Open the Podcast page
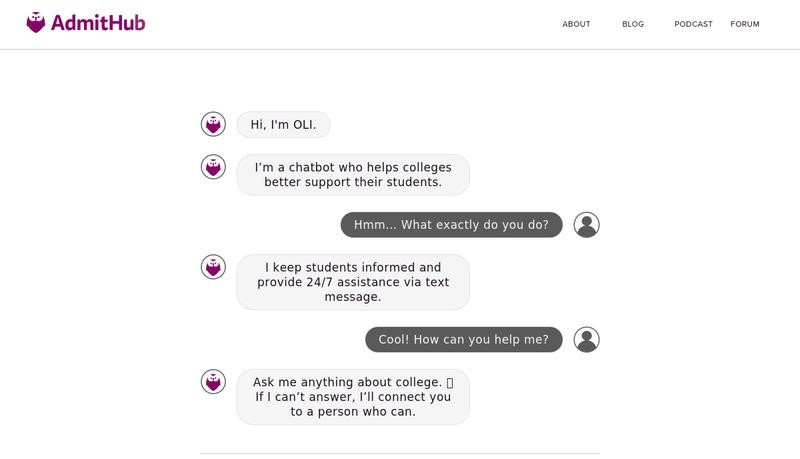800x459 pixels. click(x=693, y=24)
